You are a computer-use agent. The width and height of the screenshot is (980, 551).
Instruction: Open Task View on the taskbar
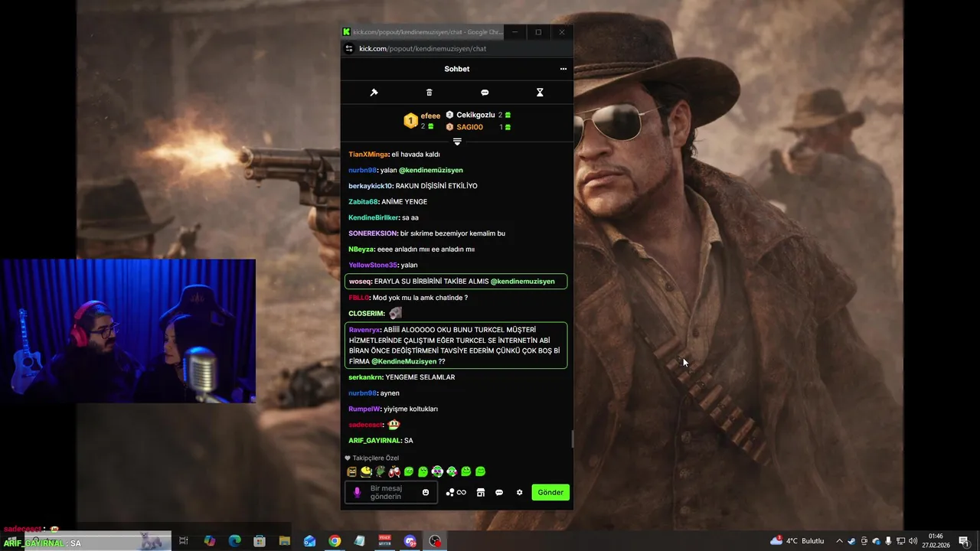pos(184,541)
